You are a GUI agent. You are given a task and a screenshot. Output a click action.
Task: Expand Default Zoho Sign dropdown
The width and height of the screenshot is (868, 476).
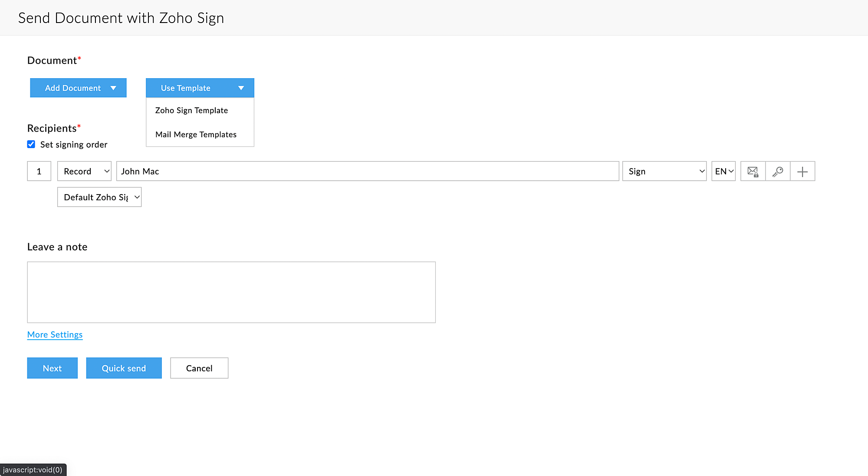tap(99, 197)
